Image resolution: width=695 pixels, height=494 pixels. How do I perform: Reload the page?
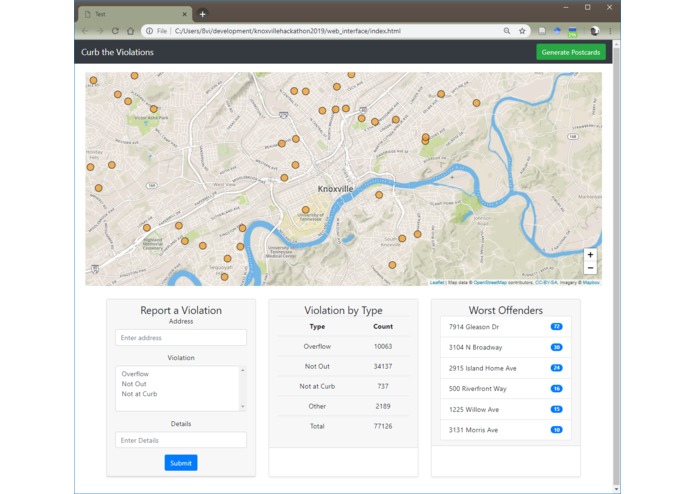[115, 31]
